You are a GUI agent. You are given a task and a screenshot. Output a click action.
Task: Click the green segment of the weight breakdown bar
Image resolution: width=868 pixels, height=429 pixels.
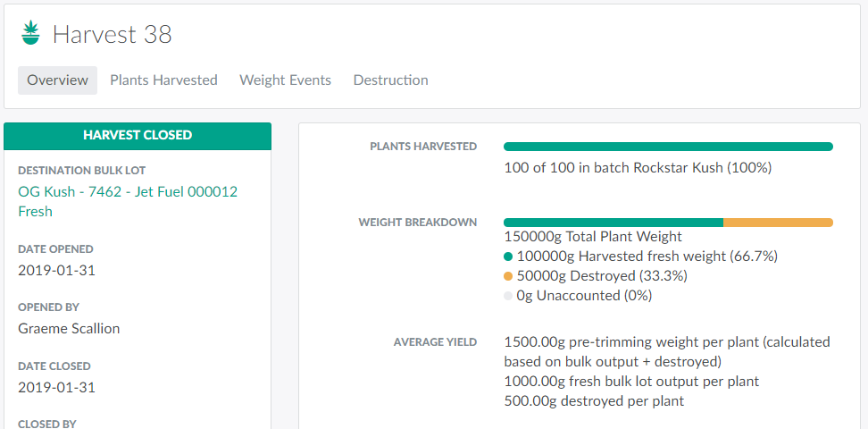tap(613, 223)
